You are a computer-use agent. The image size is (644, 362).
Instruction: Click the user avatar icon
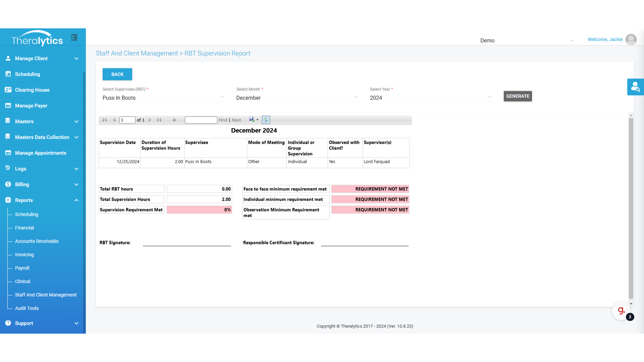[631, 40]
